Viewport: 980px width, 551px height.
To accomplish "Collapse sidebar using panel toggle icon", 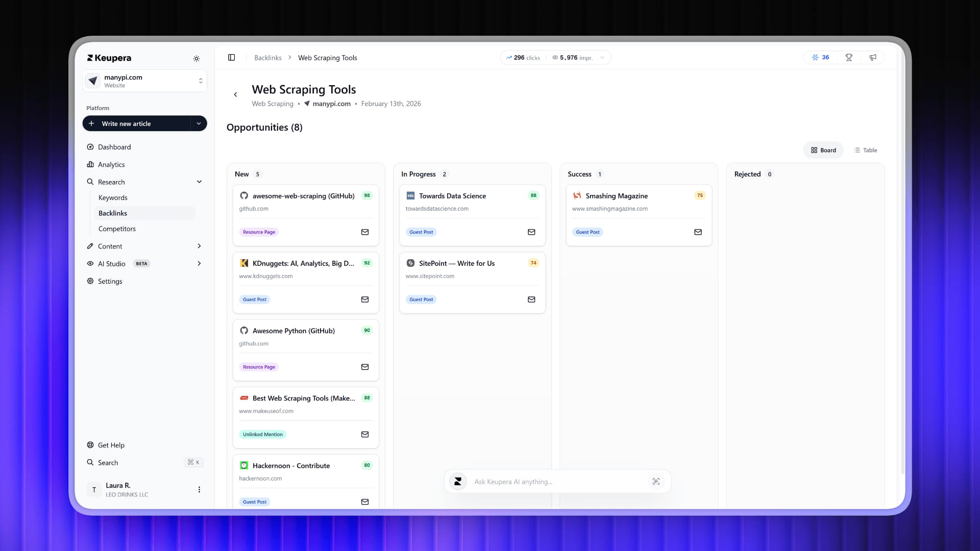I will tap(231, 58).
